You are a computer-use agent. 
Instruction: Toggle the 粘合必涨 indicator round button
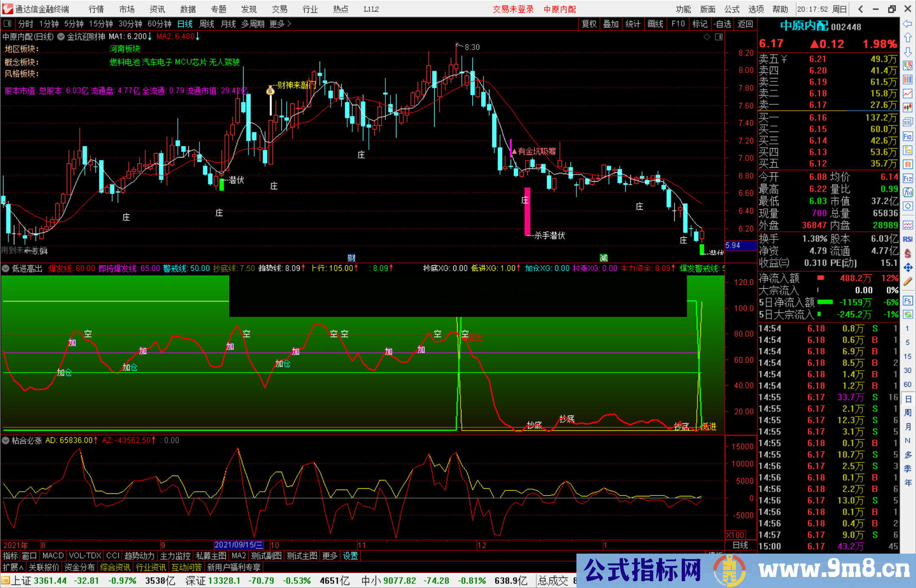tap(6, 440)
